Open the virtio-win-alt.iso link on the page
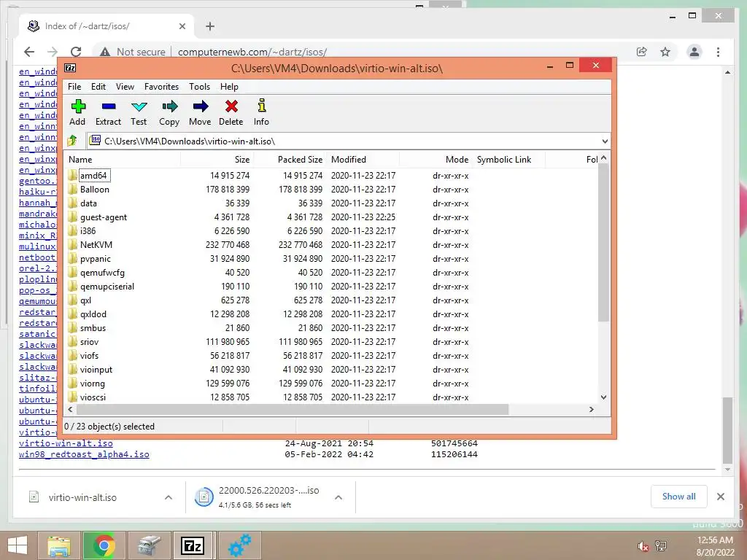This screenshot has height=560, width=747. [x=66, y=443]
